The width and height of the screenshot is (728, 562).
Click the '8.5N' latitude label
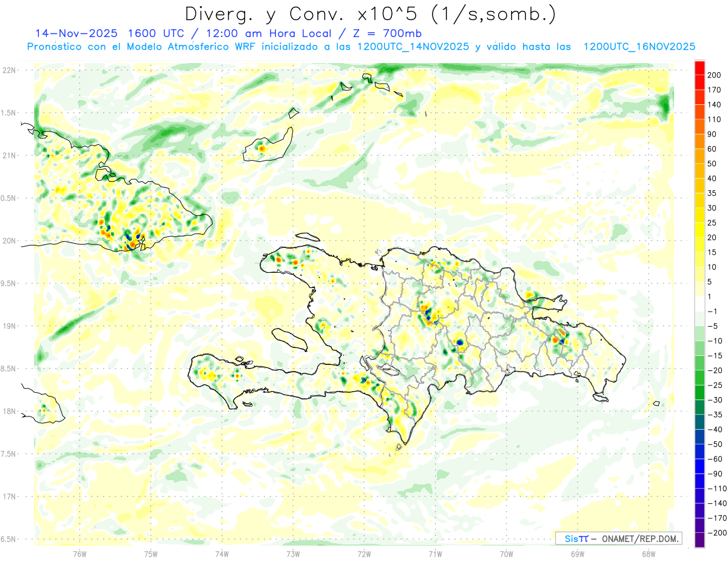coord(8,369)
